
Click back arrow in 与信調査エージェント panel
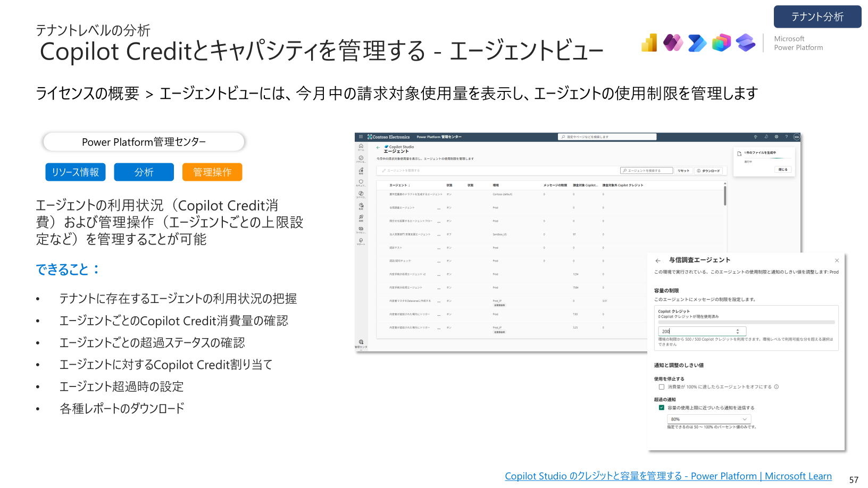click(658, 260)
